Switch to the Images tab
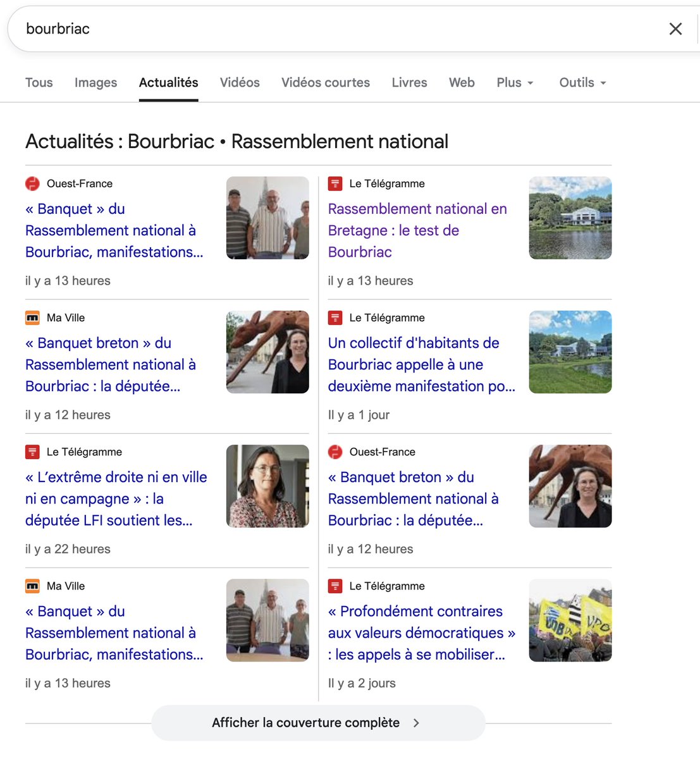 (x=95, y=82)
